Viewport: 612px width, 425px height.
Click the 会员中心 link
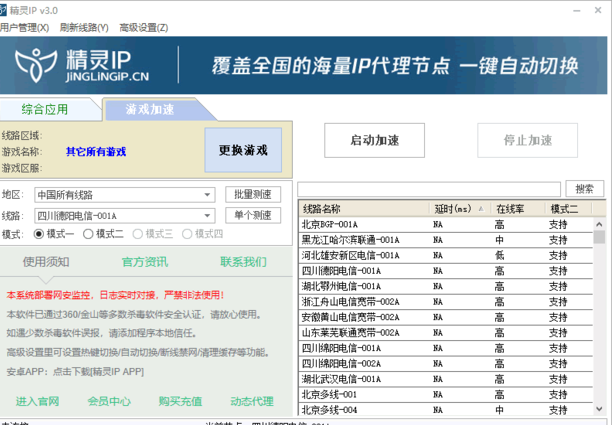pos(109,401)
